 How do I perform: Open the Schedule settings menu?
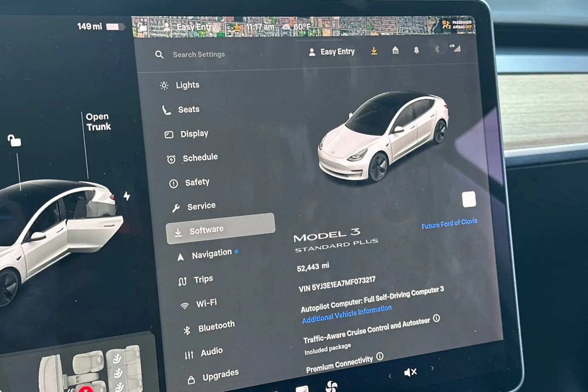pos(192,158)
